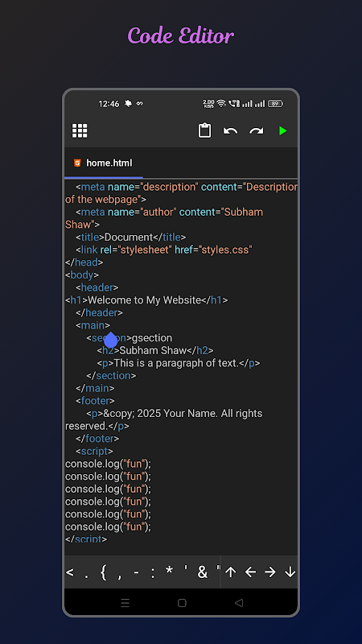Place cursor in Welcome to My Website line

click(146, 300)
